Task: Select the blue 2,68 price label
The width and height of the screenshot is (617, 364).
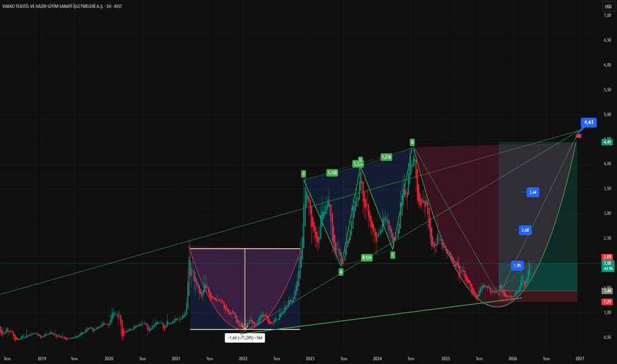Action: tap(526, 230)
